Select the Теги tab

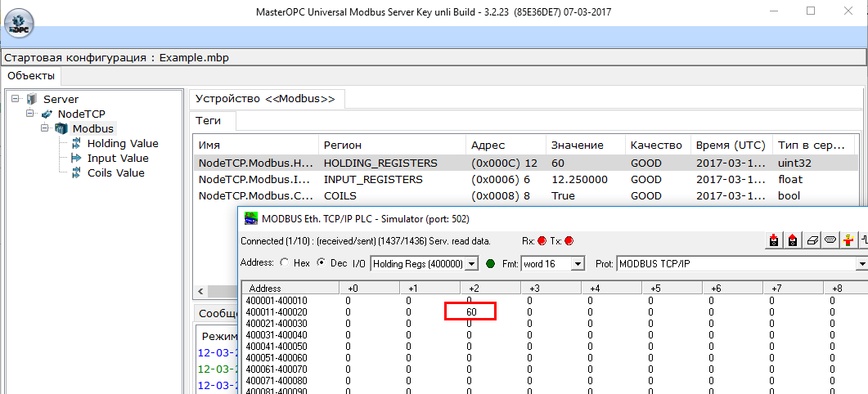[213, 121]
